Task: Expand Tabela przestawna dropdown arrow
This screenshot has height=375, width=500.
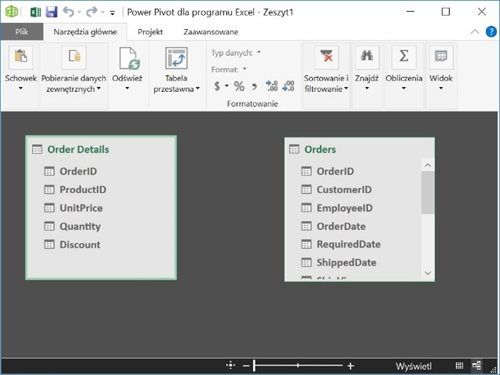Action: coord(198,89)
